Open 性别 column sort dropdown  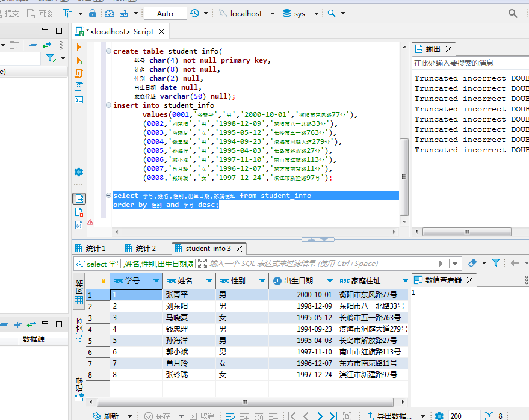(x=262, y=280)
